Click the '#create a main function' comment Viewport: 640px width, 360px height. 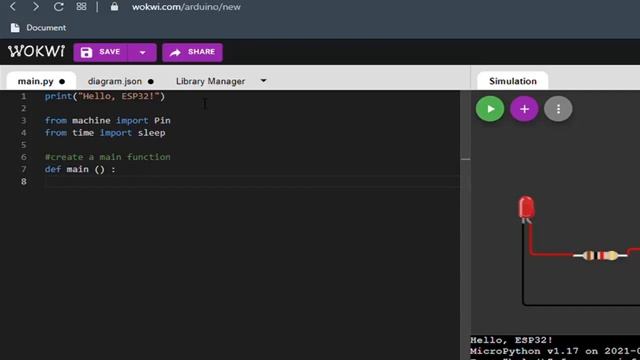(108, 157)
